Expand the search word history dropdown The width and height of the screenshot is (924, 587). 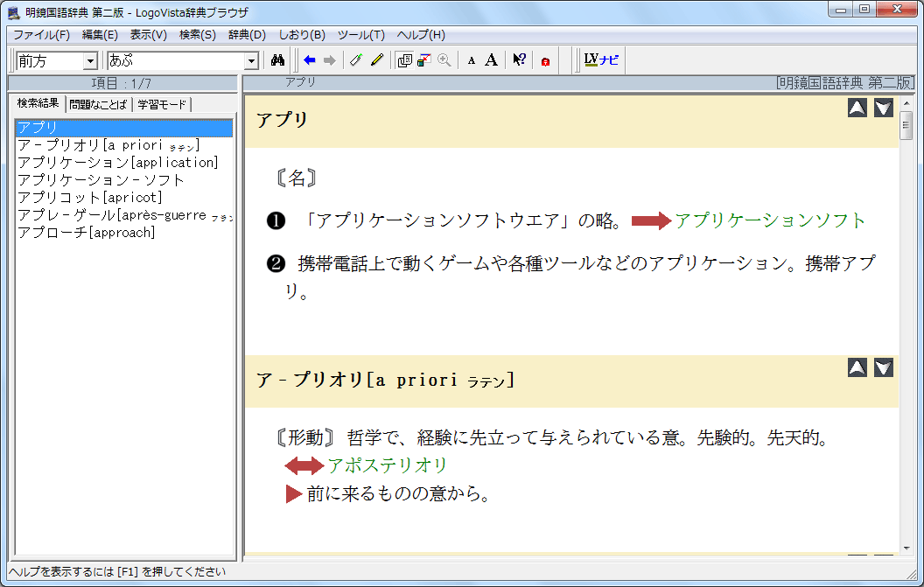pyautogui.click(x=252, y=61)
